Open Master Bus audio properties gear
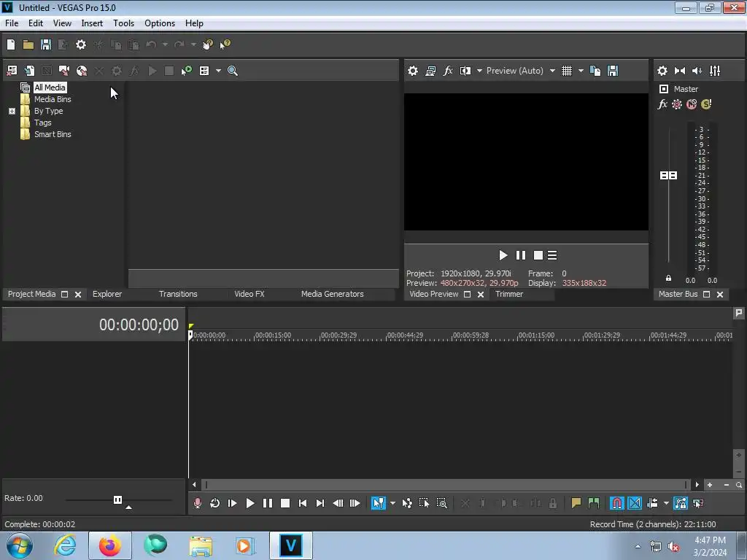Viewport: 747px width, 560px height. click(662, 71)
